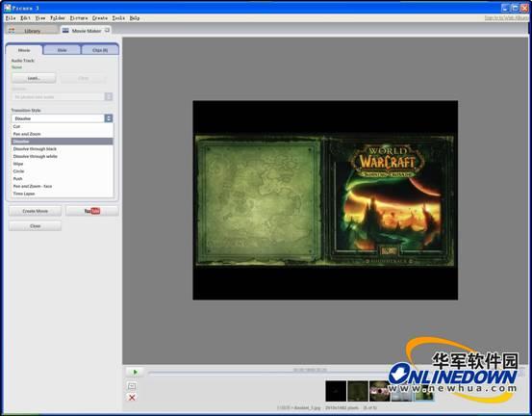532x416 pixels.
Task: Upload movie with the YouTube button
Action: point(92,211)
